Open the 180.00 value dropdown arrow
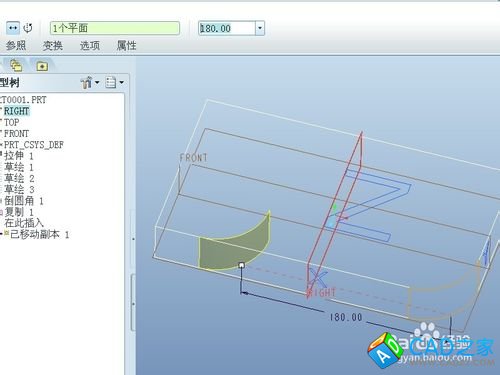This screenshot has height=375, width=500. tap(260, 28)
